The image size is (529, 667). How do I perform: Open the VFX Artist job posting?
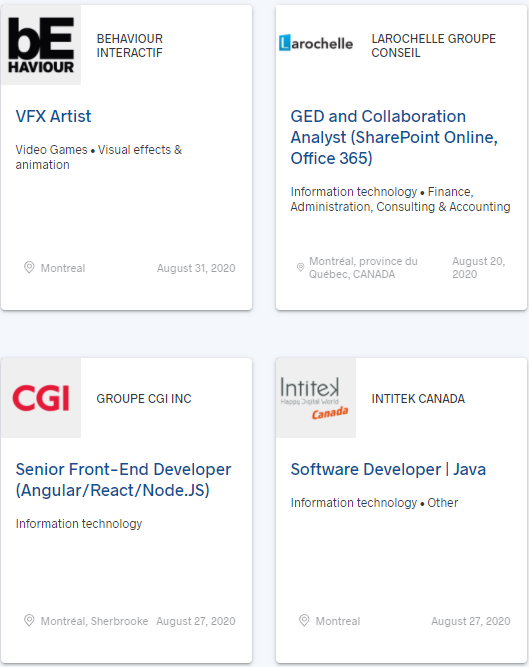coord(53,116)
